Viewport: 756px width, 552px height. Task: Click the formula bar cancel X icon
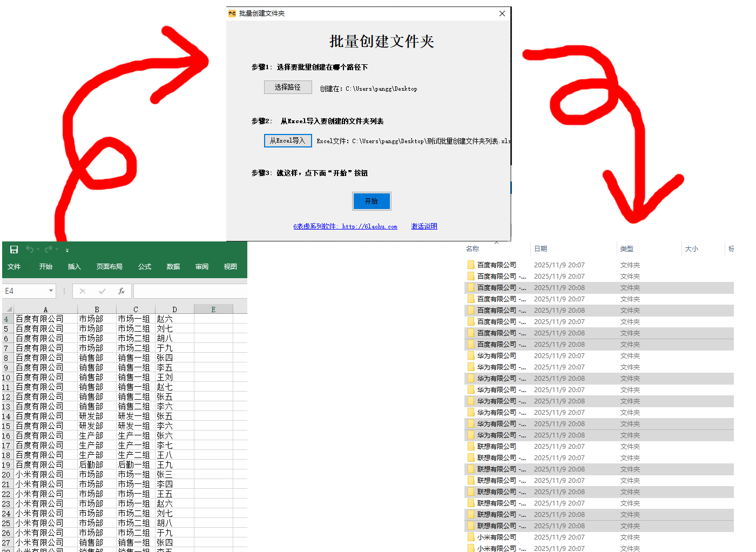83,291
